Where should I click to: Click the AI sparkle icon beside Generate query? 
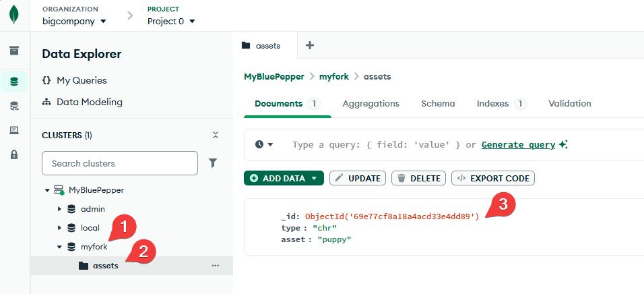coord(563,144)
